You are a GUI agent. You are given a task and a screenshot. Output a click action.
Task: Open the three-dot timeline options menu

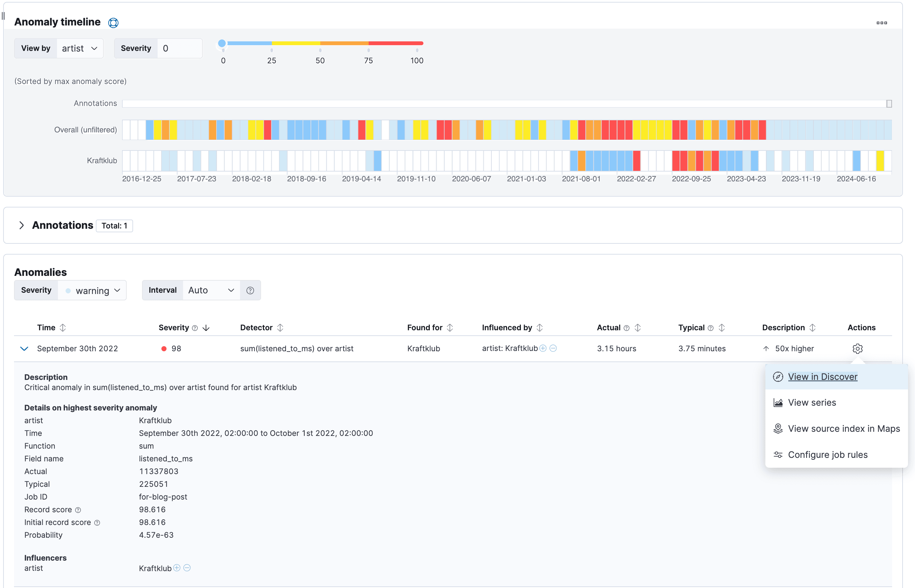tap(881, 23)
